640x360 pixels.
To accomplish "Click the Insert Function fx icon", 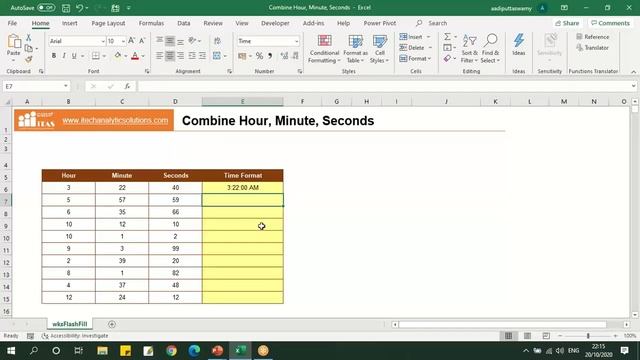I will click(127, 86).
